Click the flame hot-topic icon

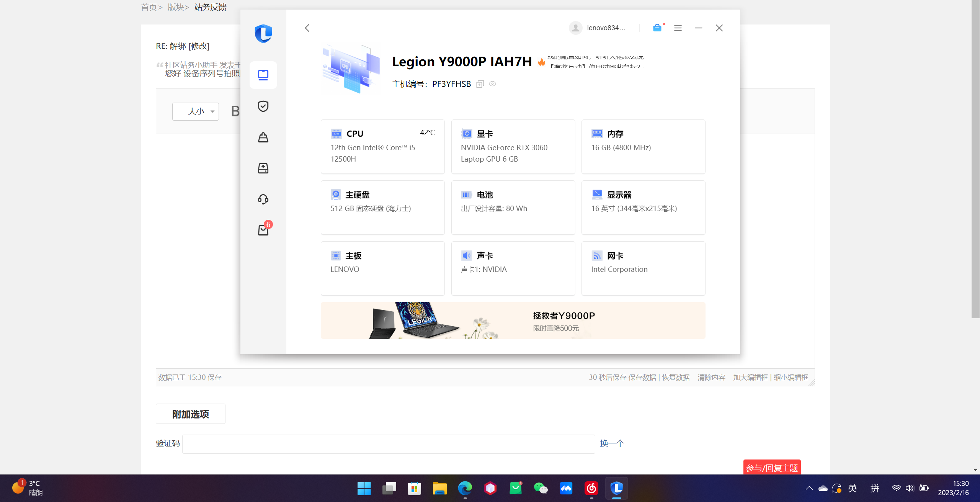pyautogui.click(x=541, y=62)
